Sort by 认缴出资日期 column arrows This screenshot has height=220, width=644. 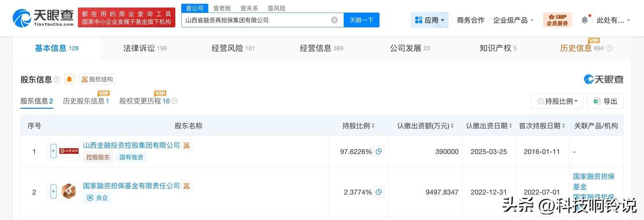tap(511, 126)
